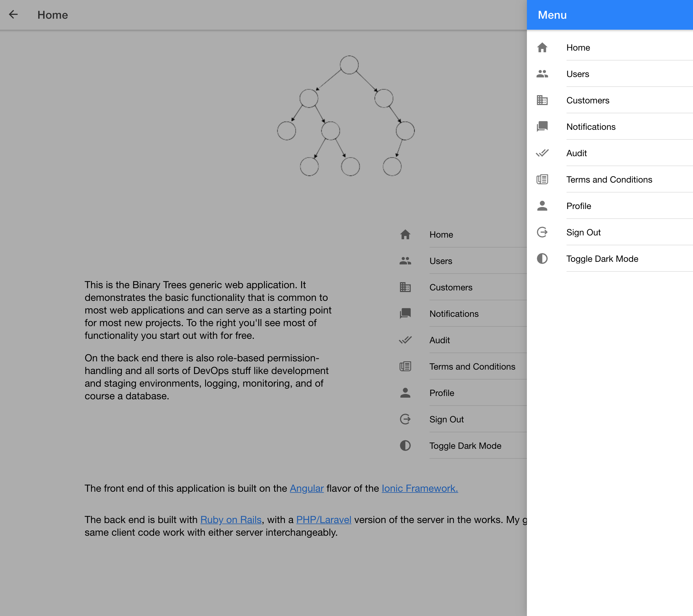Click the Users label in the page list
Image resolution: width=693 pixels, height=616 pixels.
441,261
